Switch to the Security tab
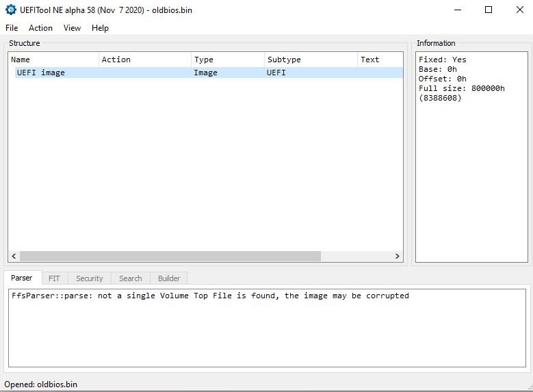The width and height of the screenshot is (533, 392). 89,278
